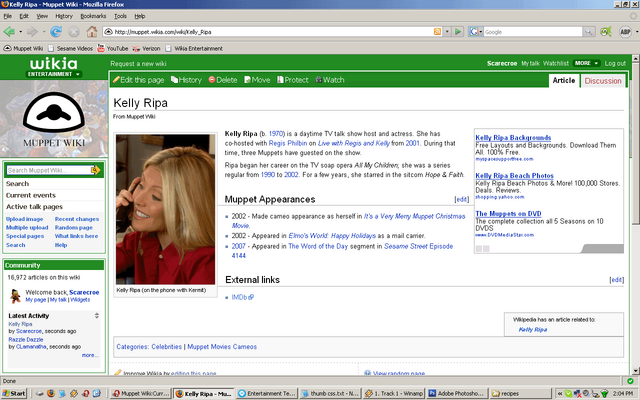Image resolution: width=640 pixels, height=400 pixels.
Task: Click in the Search Muppet Wiki field
Action: 49,170
